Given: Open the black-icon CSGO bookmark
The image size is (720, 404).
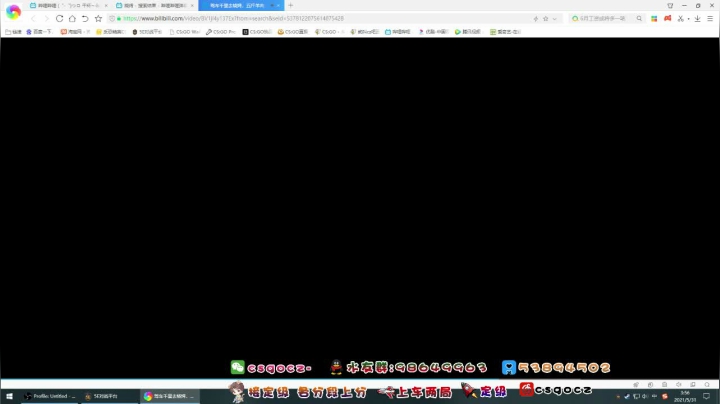Looking at the screenshot, I should (257, 32).
